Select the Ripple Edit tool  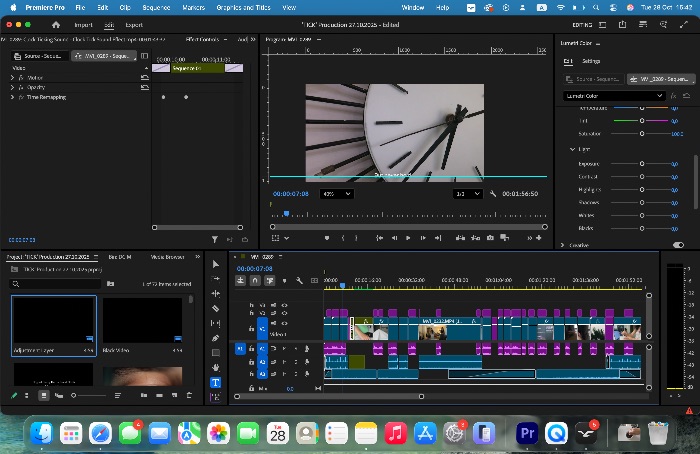click(x=216, y=293)
